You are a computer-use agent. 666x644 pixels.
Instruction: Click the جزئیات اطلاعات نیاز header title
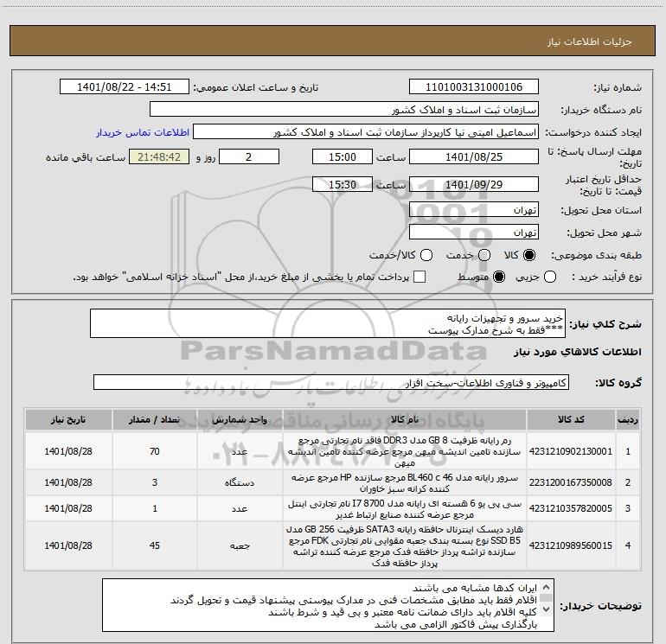click(x=590, y=41)
